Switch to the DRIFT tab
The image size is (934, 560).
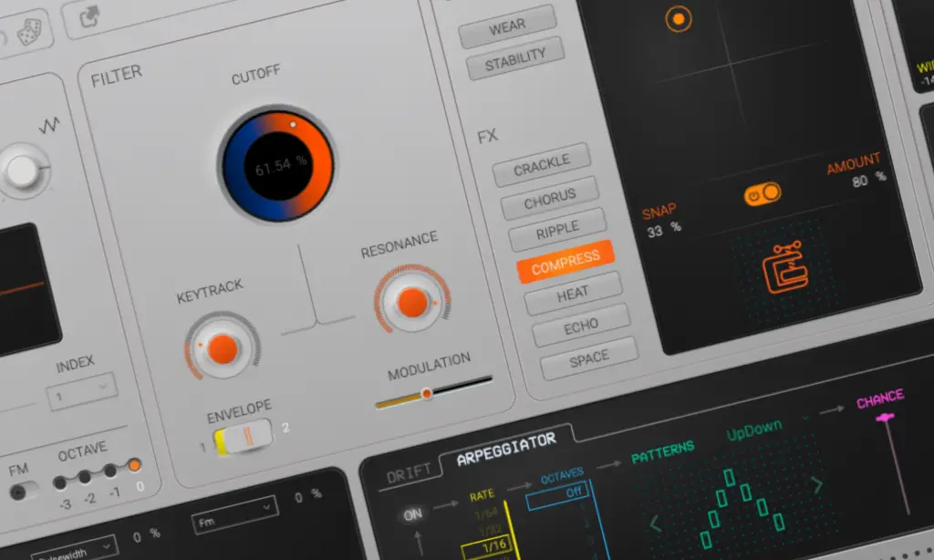[409, 475]
